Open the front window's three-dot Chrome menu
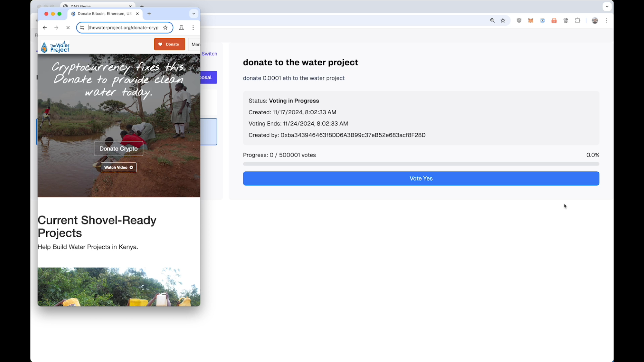644x362 pixels. coord(193,27)
